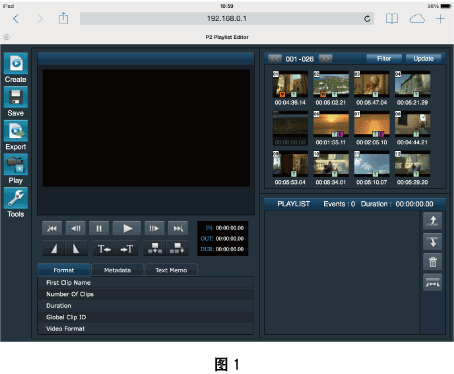This screenshot has height=374, width=454.
Task: Click the Duration row in Format list
Action: click(145, 306)
